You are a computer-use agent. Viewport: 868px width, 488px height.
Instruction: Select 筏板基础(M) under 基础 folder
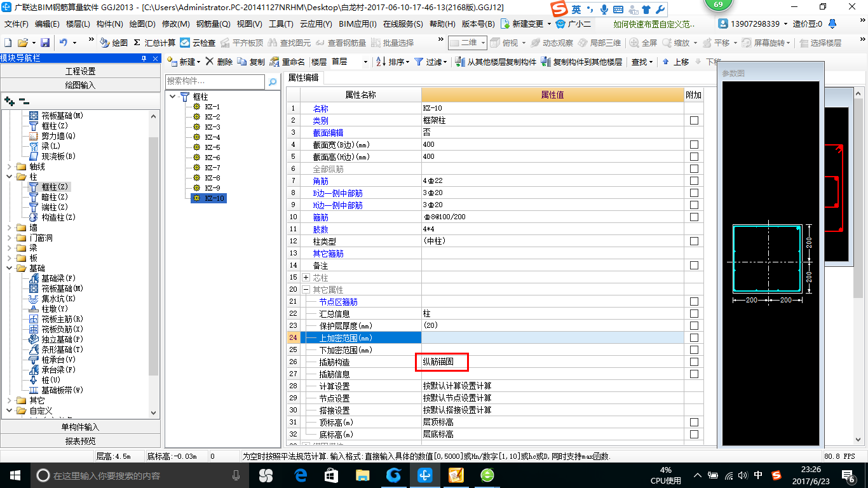point(57,288)
